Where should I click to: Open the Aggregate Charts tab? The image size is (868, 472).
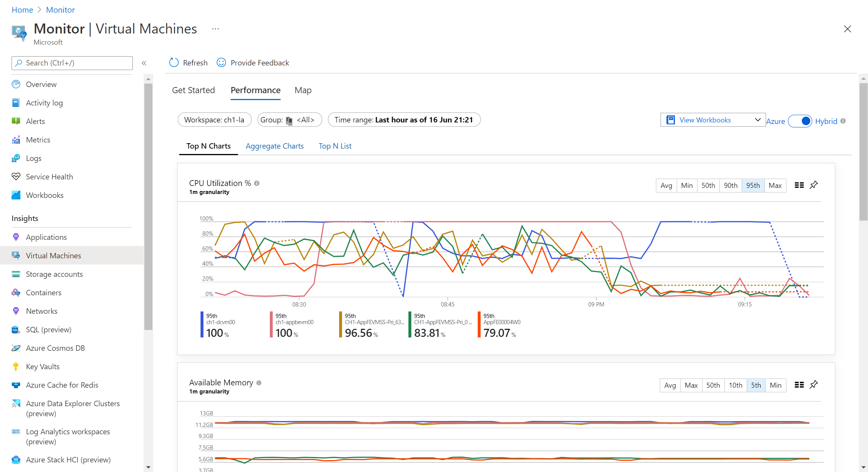pos(274,146)
